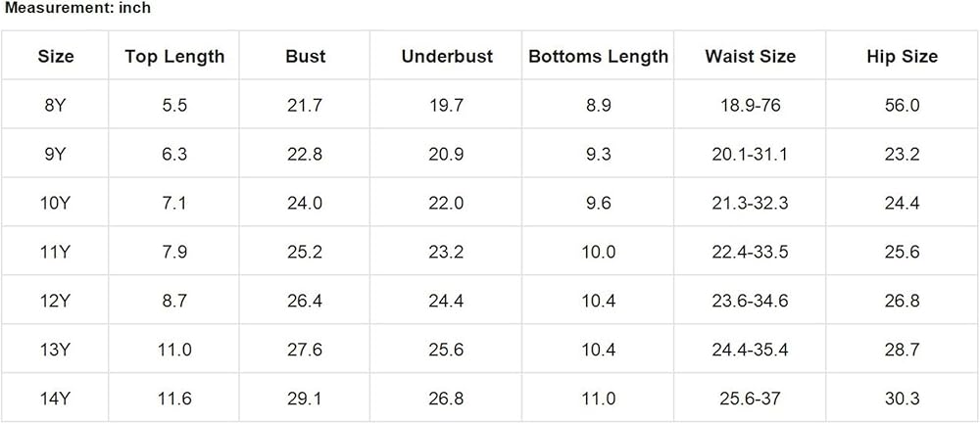Click the Hip Size column header
Viewport: 980px width, 424px height.
(902, 56)
